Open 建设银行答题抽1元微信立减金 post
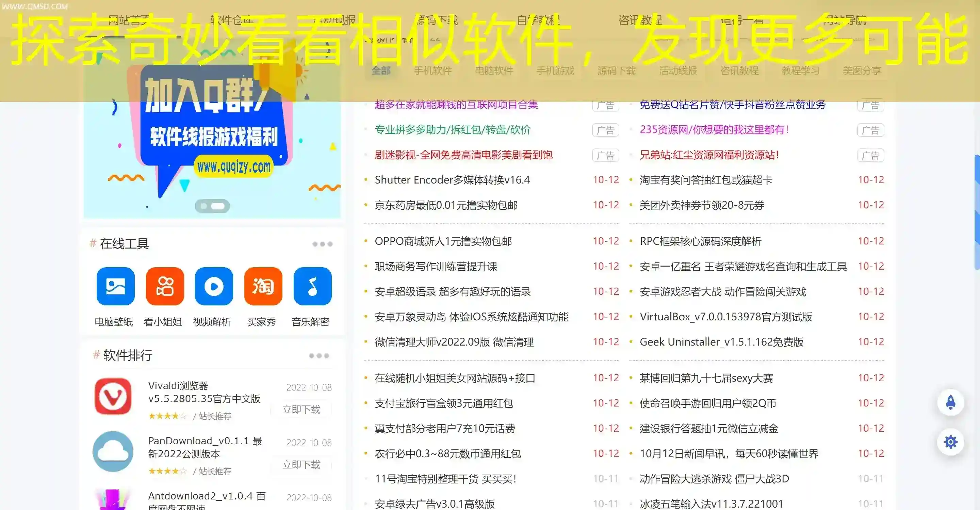Screen dimensions: 980x510 709,429
